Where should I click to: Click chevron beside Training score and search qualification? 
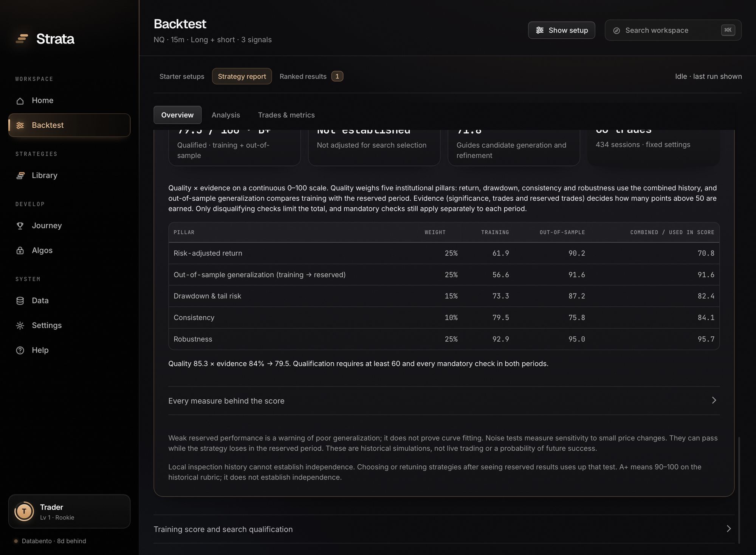point(728,529)
